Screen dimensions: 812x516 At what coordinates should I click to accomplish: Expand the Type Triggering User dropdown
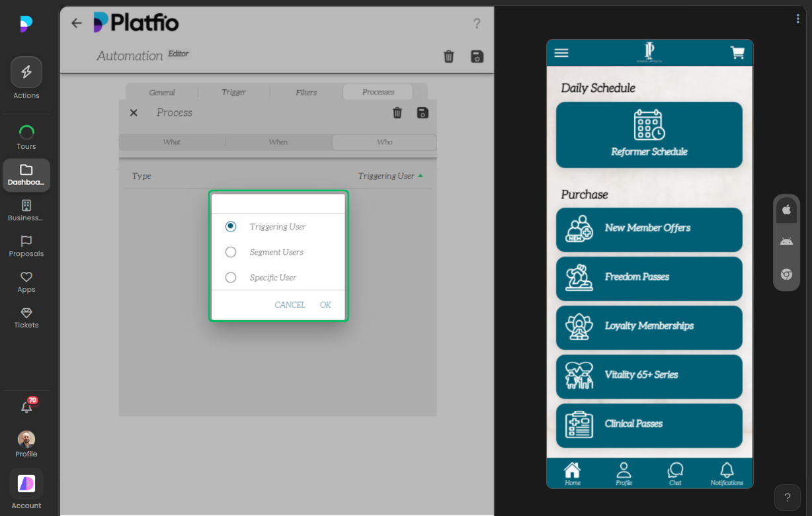click(390, 176)
